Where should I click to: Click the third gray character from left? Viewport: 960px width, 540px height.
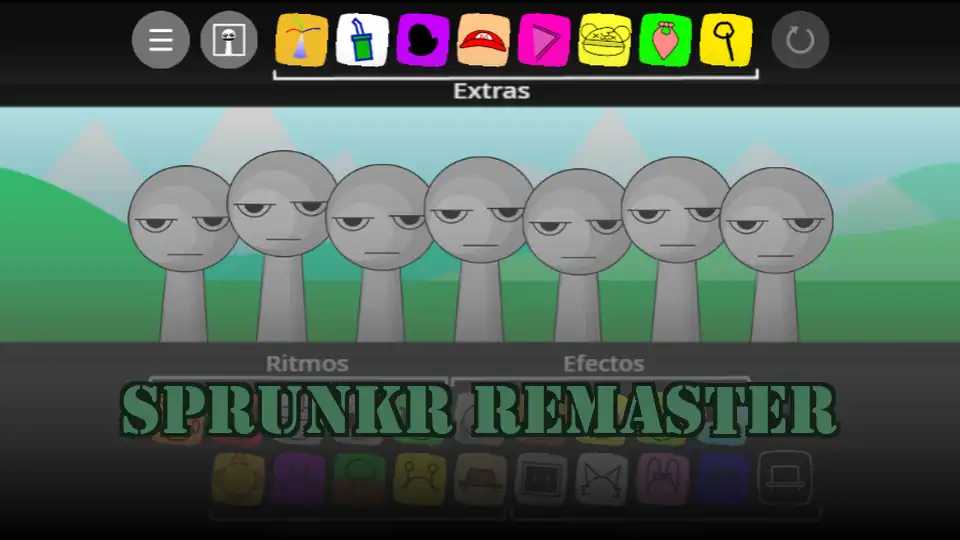click(380, 253)
